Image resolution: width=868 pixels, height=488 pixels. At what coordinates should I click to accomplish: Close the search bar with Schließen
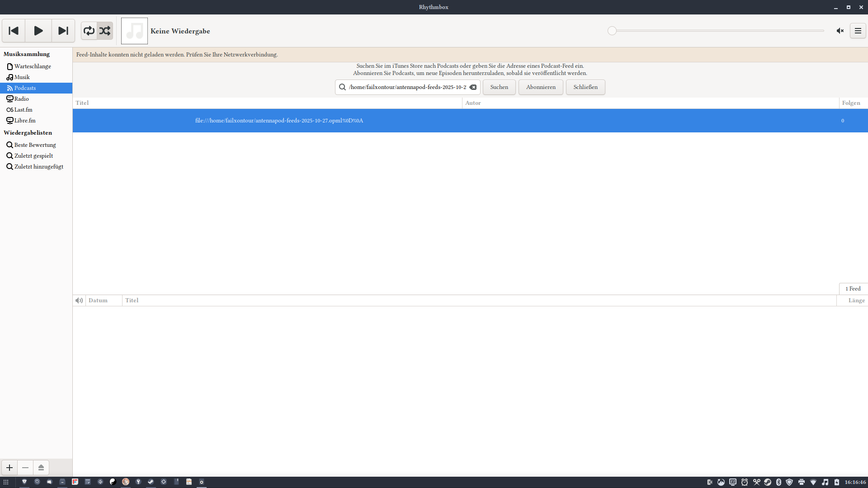585,87
